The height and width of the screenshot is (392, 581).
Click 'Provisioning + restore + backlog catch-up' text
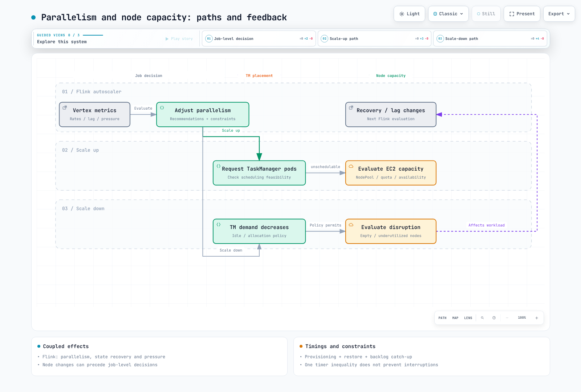pos(358,357)
